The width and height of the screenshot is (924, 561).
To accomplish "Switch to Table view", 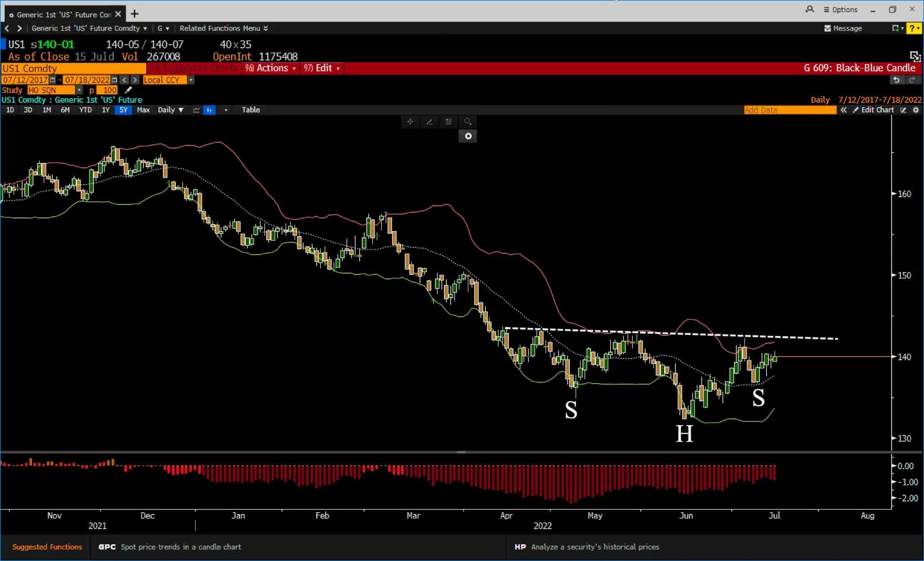I will coord(250,110).
